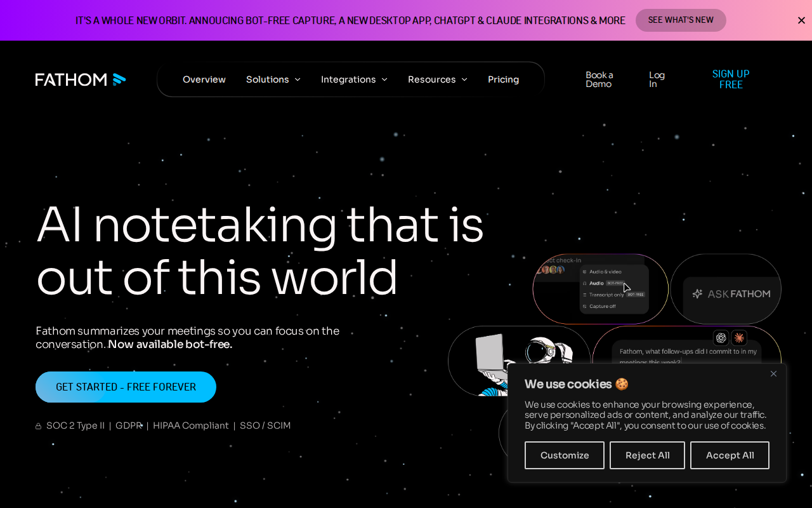
Task: Click the 'SSO / SCIM' text
Action: click(265, 425)
